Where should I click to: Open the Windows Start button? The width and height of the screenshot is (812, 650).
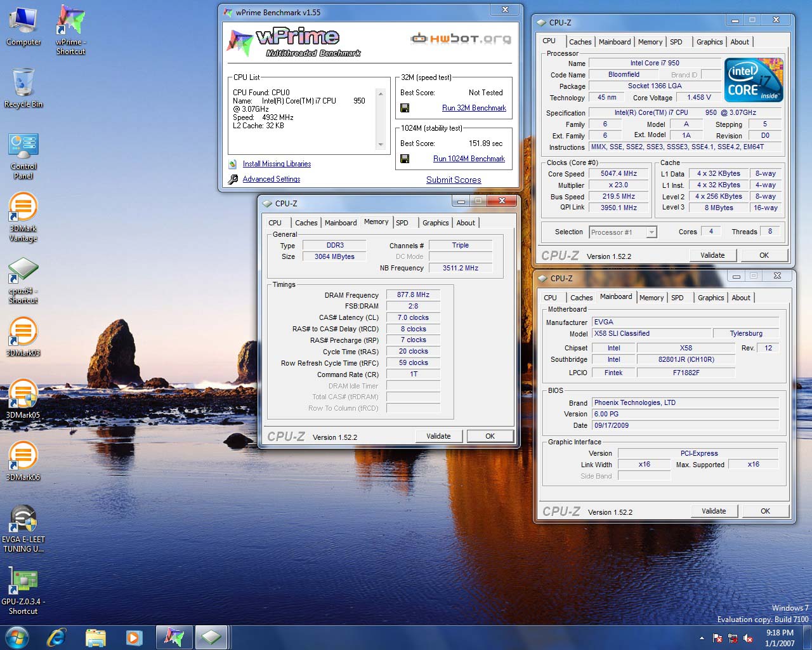click(x=17, y=637)
